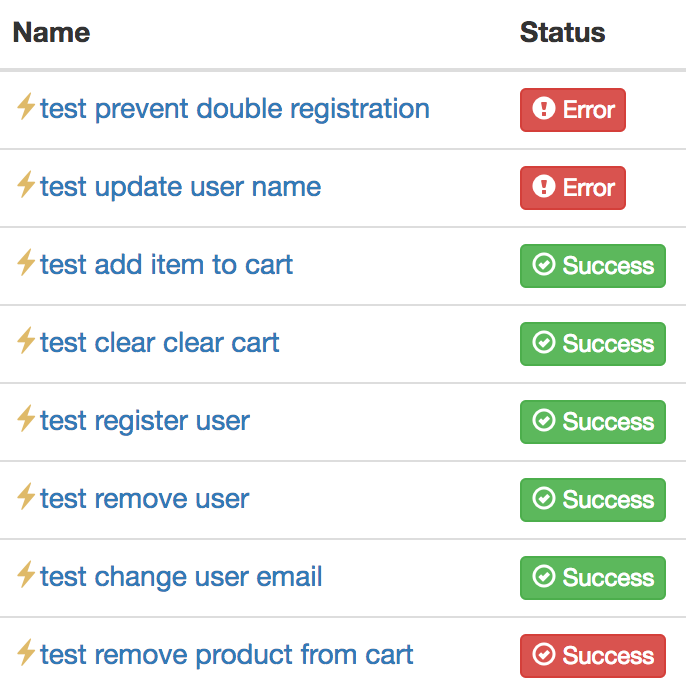Click the red Success badge in last row
This screenshot has height=698, width=686.
pyautogui.click(x=593, y=656)
